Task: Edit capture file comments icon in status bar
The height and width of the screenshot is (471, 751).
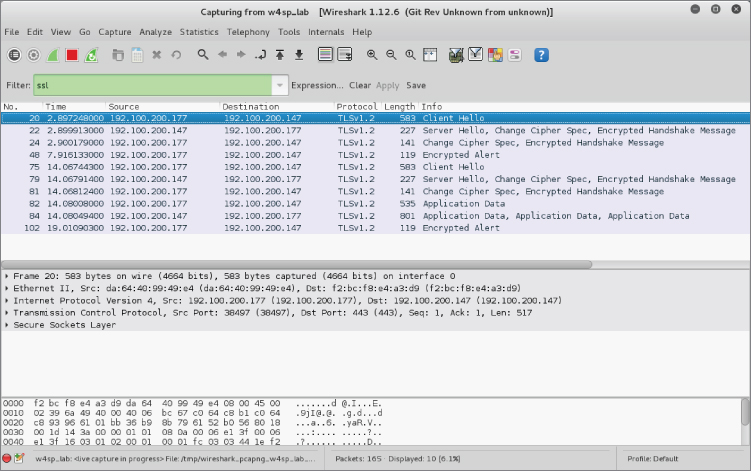Action: tap(19, 459)
